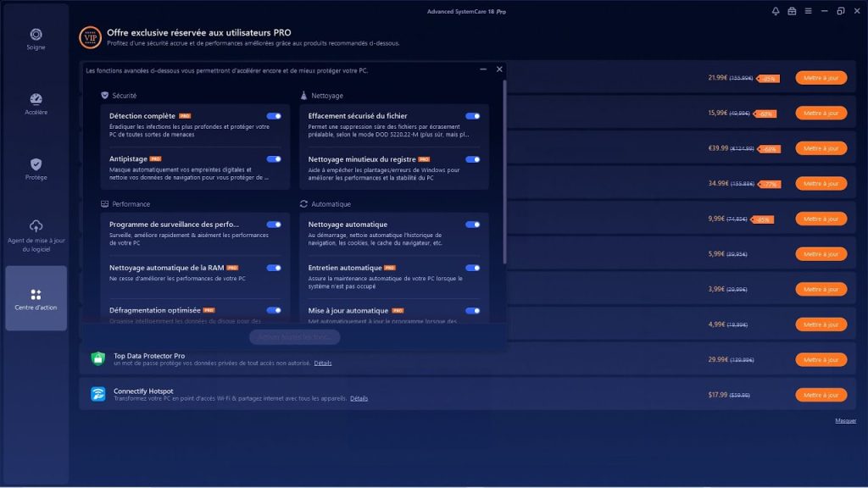The image size is (868, 488).
Task: Click the Connectify Hotspot app icon
Action: (x=97, y=394)
